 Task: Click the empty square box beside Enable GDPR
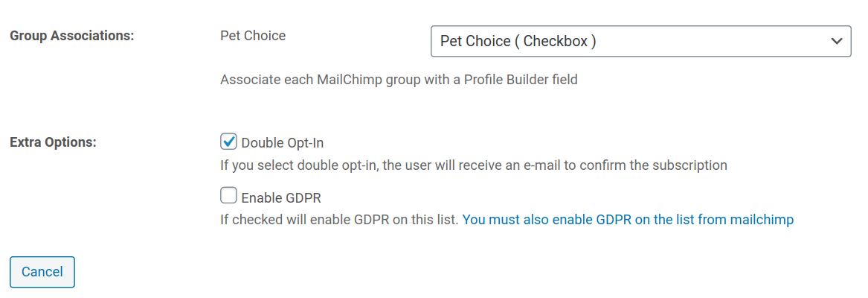coord(229,197)
